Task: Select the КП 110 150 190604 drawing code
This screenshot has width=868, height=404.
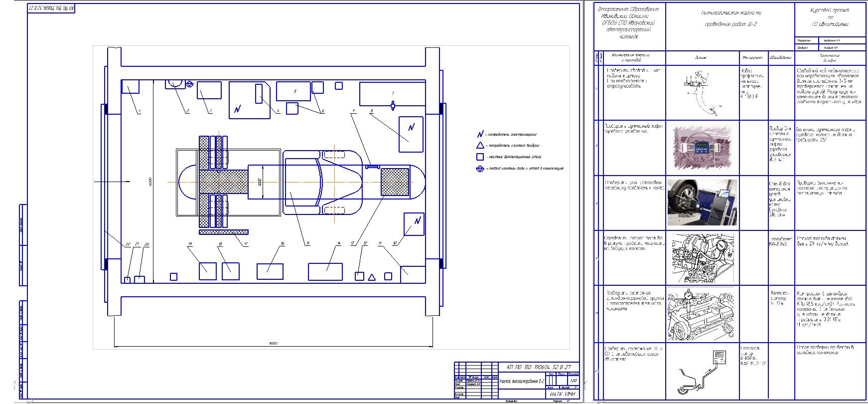Action: click(539, 367)
